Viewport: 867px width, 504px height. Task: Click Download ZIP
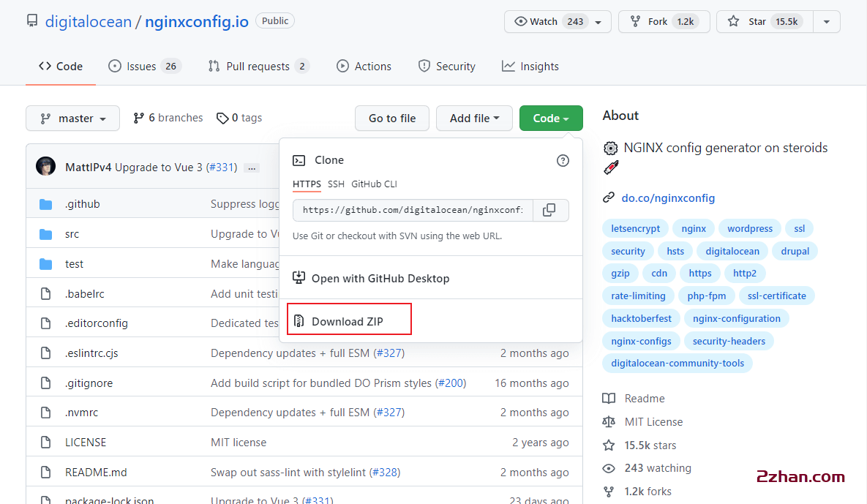pos(348,321)
